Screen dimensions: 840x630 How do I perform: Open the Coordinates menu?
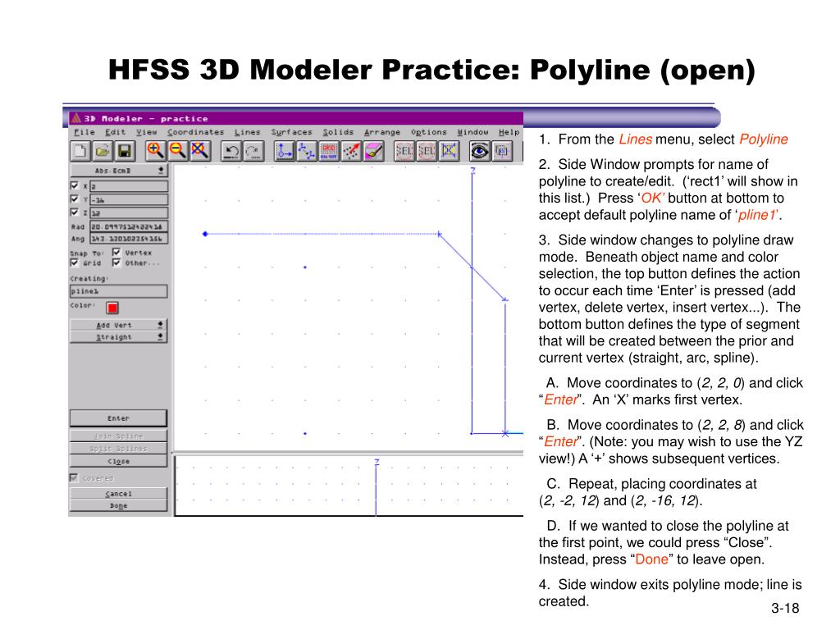coord(195,132)
